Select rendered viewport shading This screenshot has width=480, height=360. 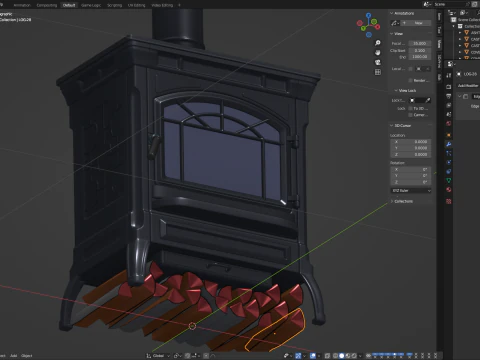(x=354, y=356)
